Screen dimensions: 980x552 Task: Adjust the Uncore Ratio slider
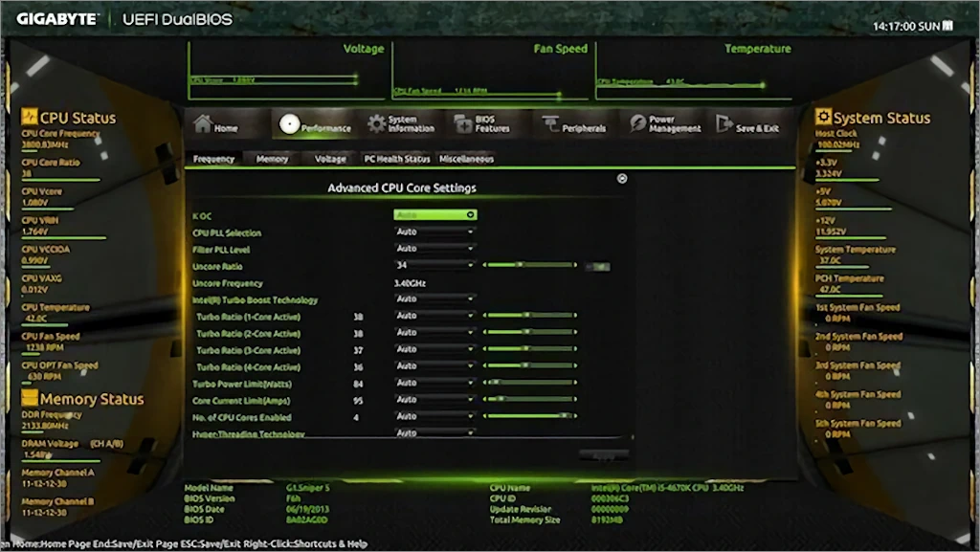tap(530, 265)
